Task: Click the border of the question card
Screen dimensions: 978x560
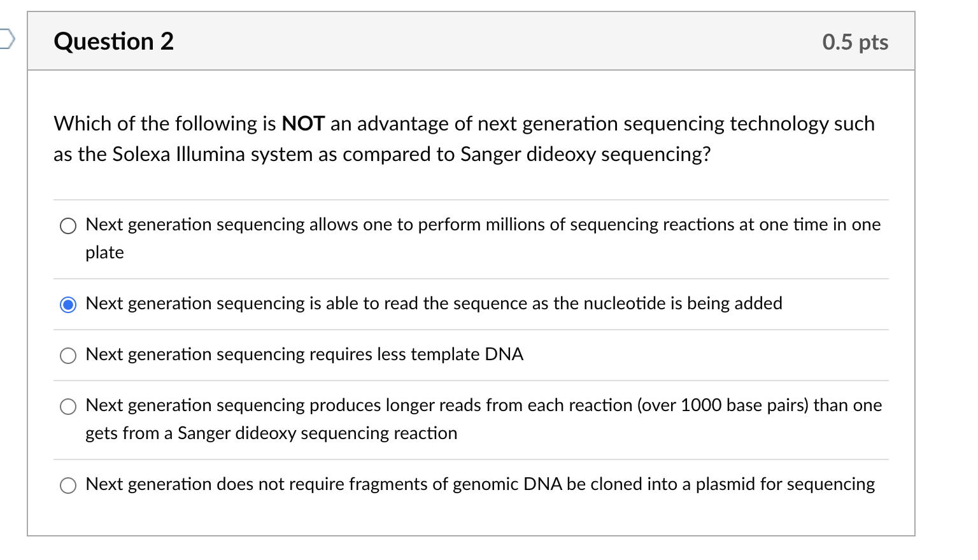Action: 29,286
